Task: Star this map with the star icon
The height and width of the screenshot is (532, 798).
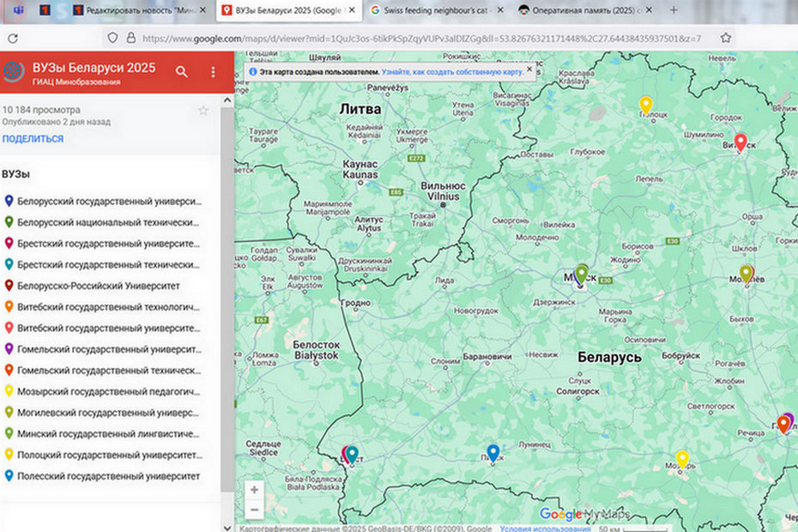Action: click(x=203, y=111)
